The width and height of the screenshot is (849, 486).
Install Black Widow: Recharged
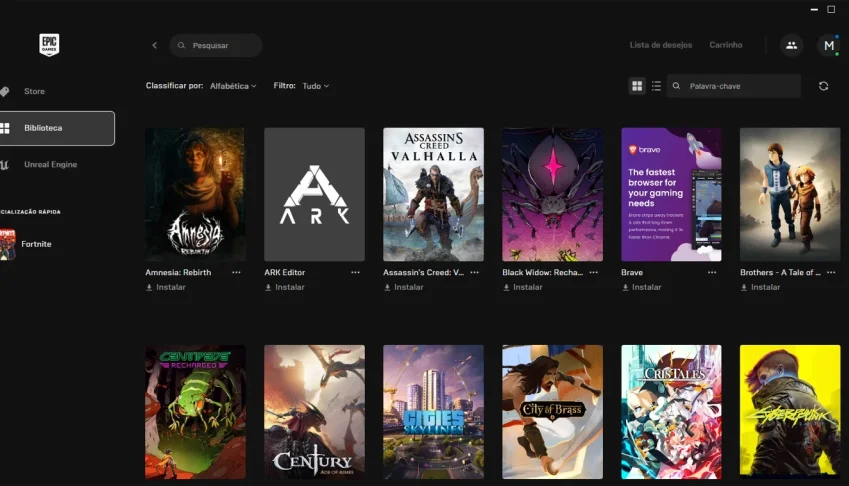523,287
